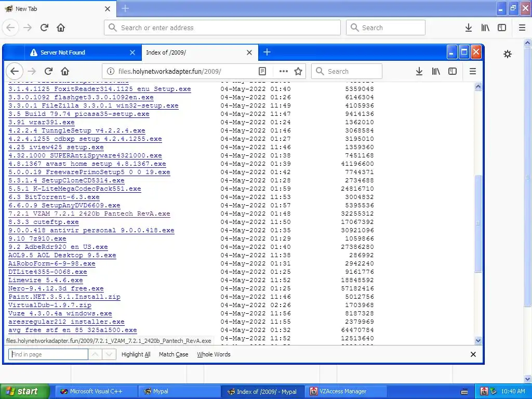Click Search box in Index of /2009/ window
Screen dimensions: 532x399
tap(347, 71)
